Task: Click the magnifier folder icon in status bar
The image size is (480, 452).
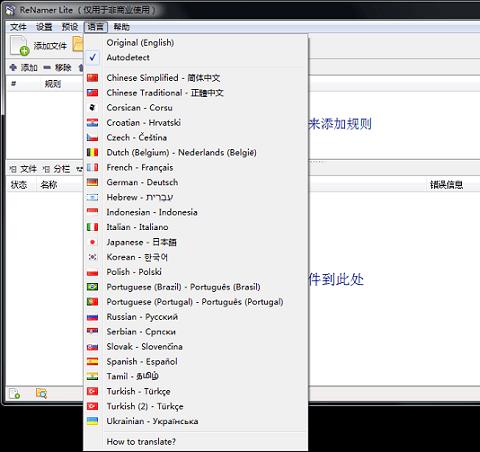Action: tap(41, 394)
